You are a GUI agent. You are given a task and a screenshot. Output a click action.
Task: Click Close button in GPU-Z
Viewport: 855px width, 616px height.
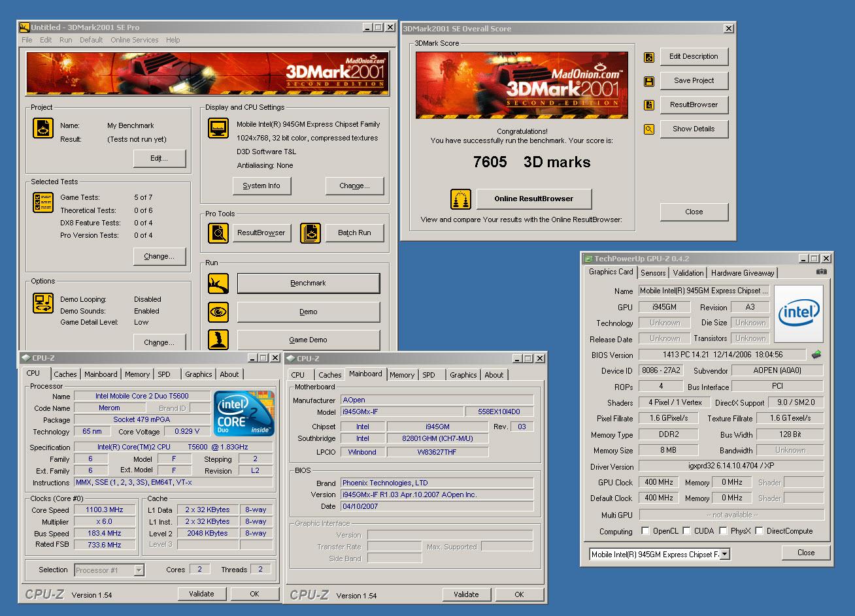click(x=806, y=553)
